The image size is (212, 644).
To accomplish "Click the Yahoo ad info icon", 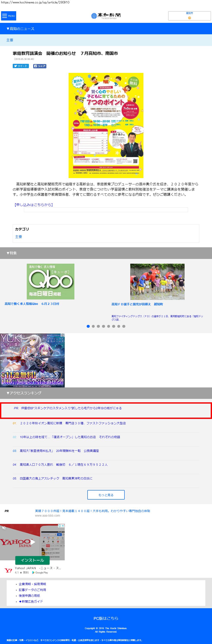I will (x=60, y=525).
